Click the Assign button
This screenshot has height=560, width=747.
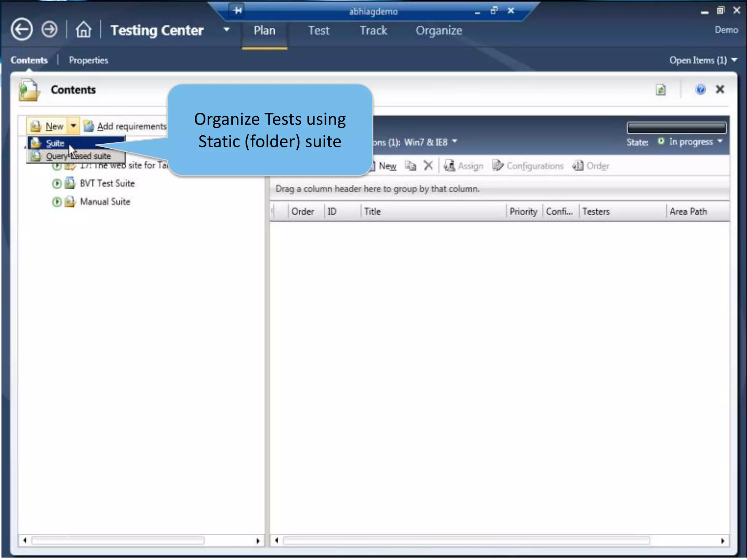pos(464,166)
